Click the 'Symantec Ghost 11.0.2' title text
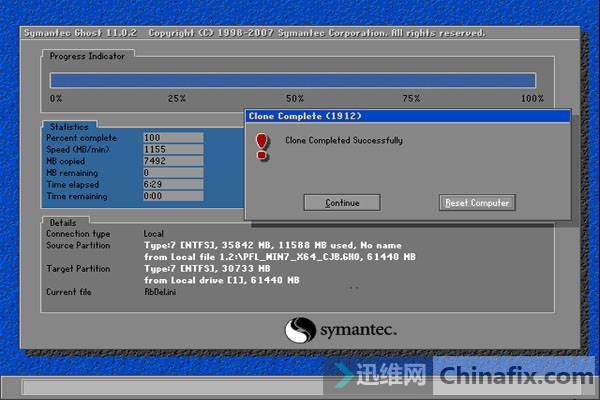This screenshot has height=400, width=600. click(x=80, y=33)
